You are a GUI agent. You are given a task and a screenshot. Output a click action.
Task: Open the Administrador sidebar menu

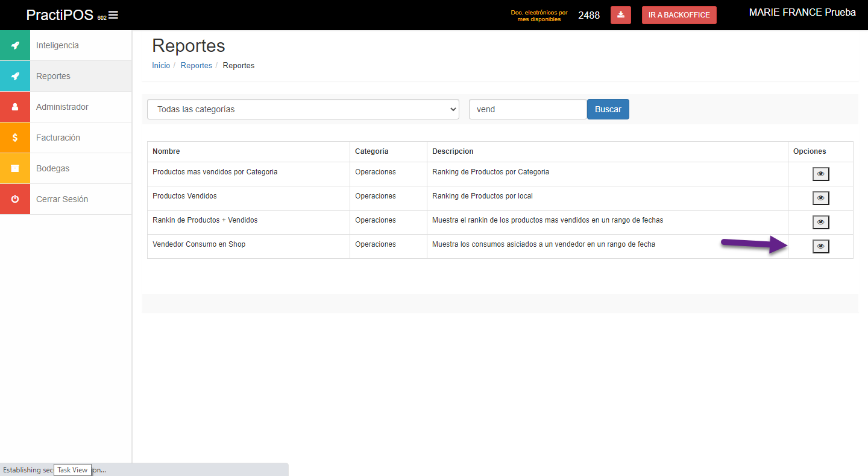click(x=62, y=107)
